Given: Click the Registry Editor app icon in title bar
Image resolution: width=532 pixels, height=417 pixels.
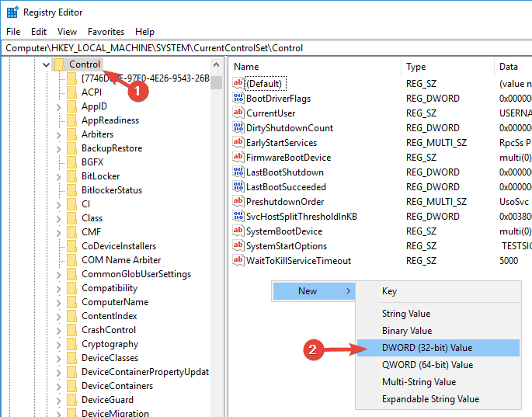Looking at the screenshot, I should point(12,12).
